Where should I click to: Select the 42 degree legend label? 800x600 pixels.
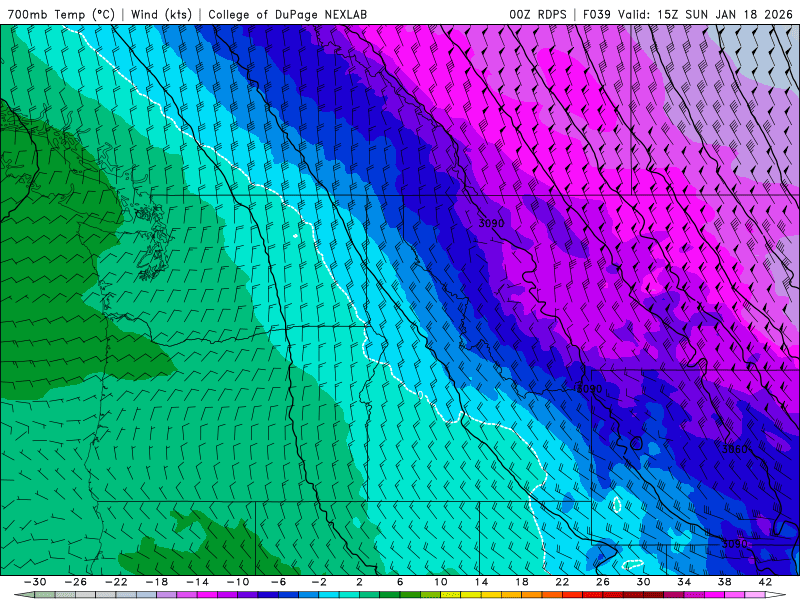coord(765,582)
